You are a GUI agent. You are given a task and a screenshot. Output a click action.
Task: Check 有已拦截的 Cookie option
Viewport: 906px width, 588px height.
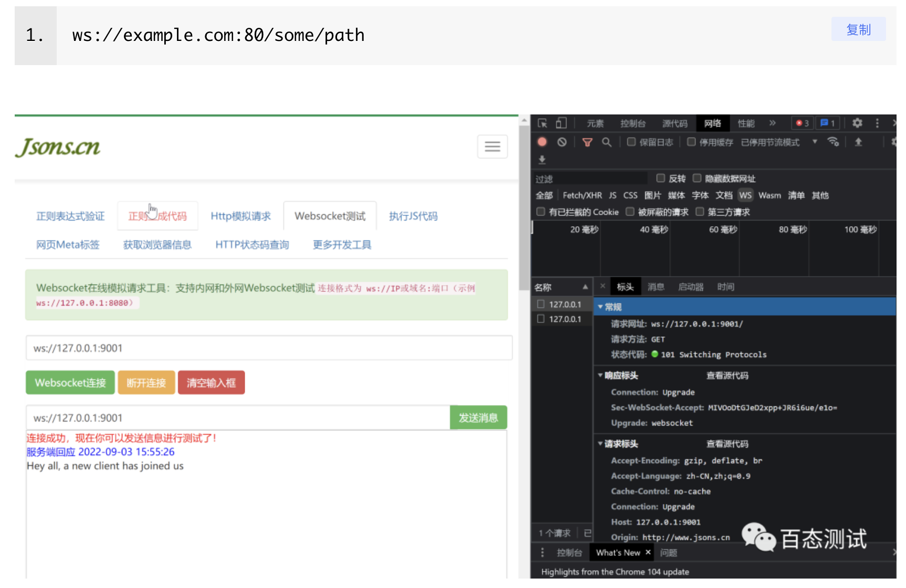tap(541, 212)
